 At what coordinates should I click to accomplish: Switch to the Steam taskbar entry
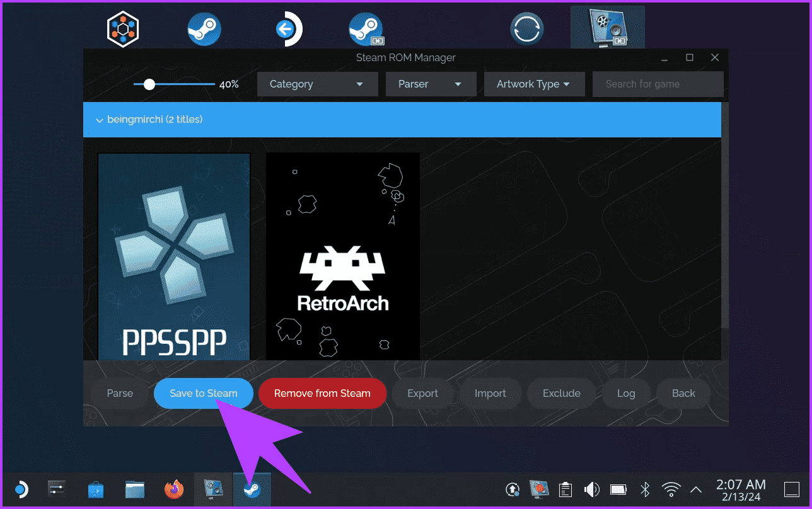(252, 489)
